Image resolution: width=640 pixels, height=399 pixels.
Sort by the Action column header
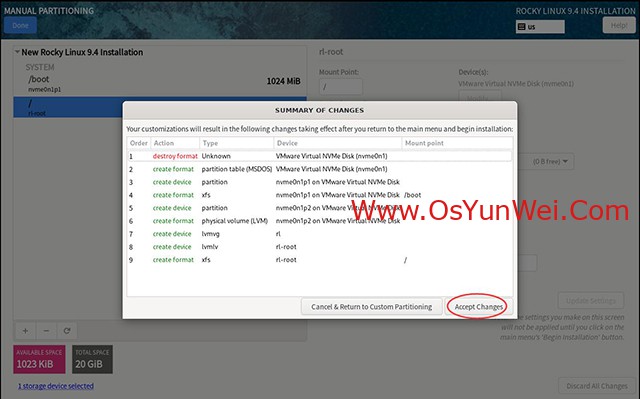175,143
